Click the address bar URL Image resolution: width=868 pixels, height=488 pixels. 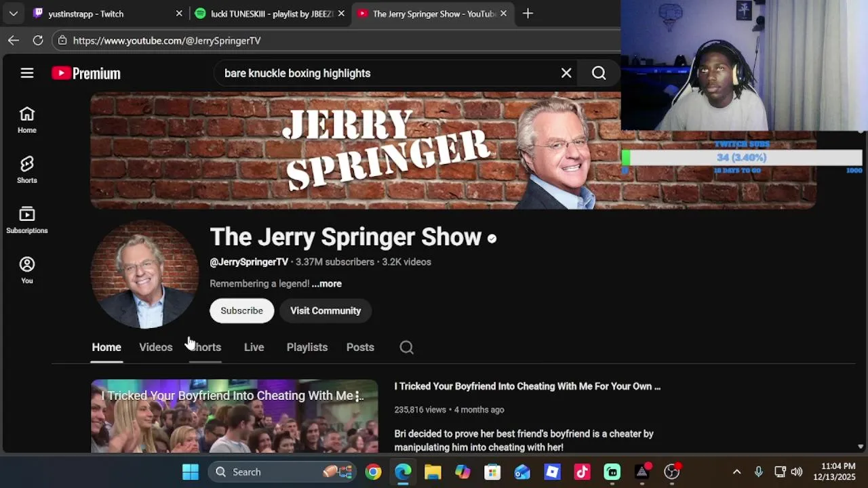point(167,41)
